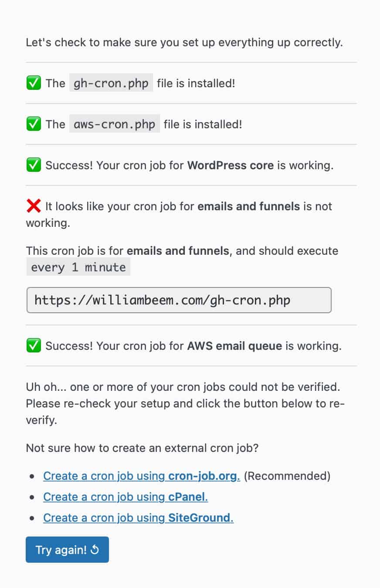The image size is (380, 588).
Task: Click the red X for emails and funnels
Action: pos(34,206)
